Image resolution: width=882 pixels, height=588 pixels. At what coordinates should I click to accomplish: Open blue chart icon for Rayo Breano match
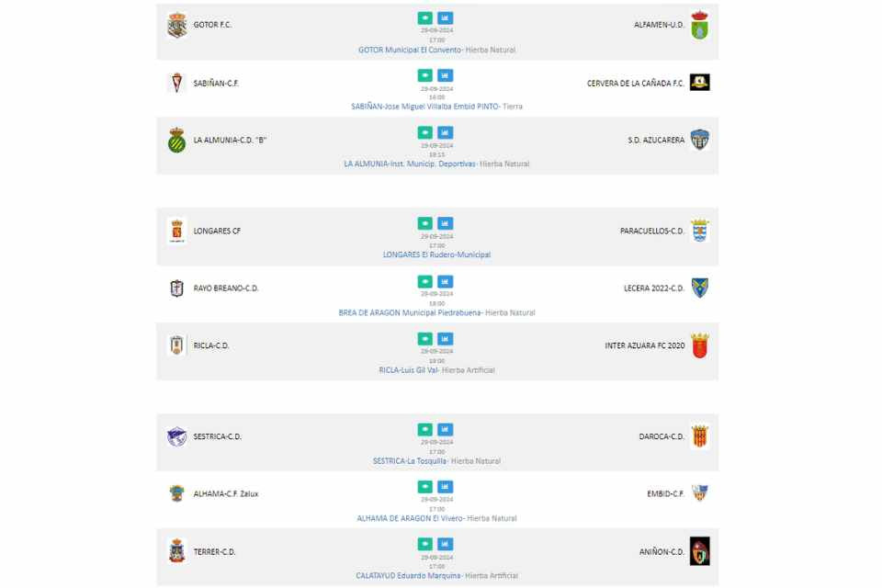click(445, 281)
